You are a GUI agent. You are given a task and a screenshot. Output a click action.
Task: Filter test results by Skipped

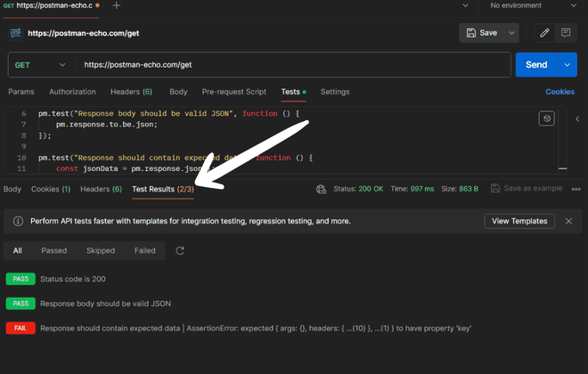(101, 251)
